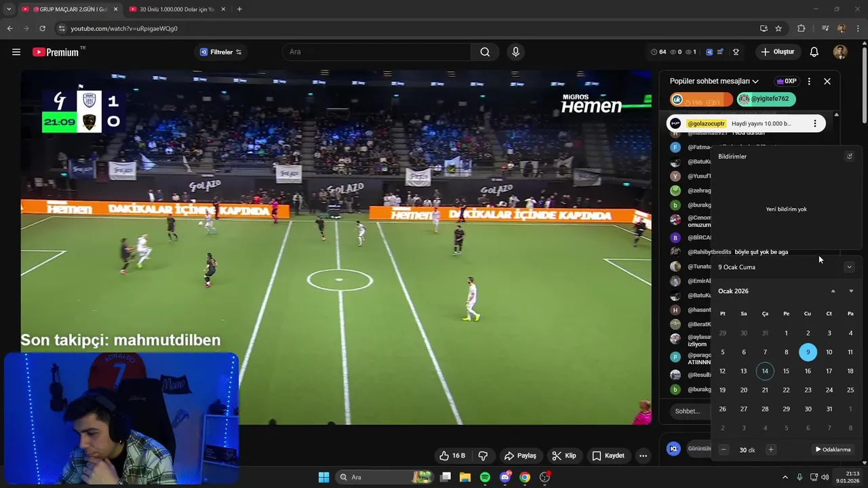The height and width of the screenshot is (488, 868).
Task: Open a new browser tab
Action: point(239,9)
